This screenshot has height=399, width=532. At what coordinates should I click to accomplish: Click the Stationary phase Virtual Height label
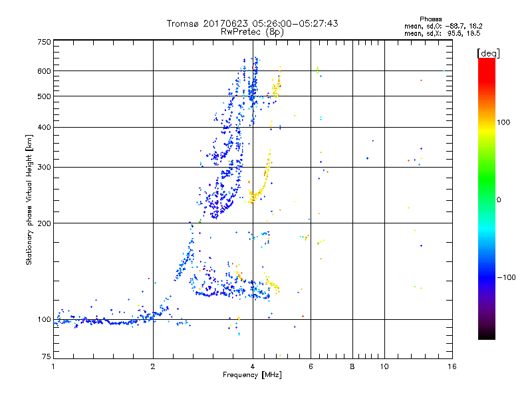coord(29,199)
